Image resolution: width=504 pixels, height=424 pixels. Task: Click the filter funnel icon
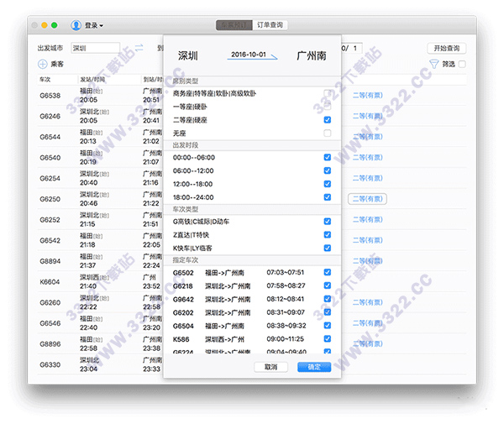pos(434,64)
